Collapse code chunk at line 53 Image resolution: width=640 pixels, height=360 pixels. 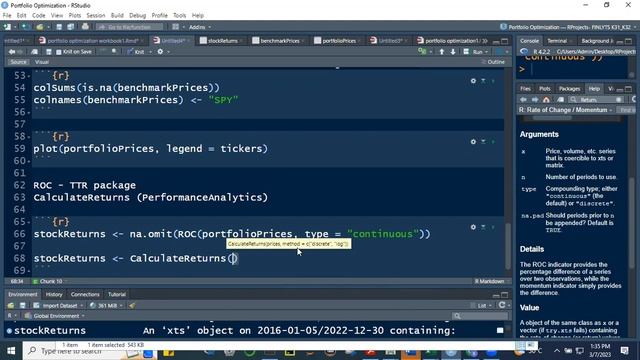click(29, 76)
